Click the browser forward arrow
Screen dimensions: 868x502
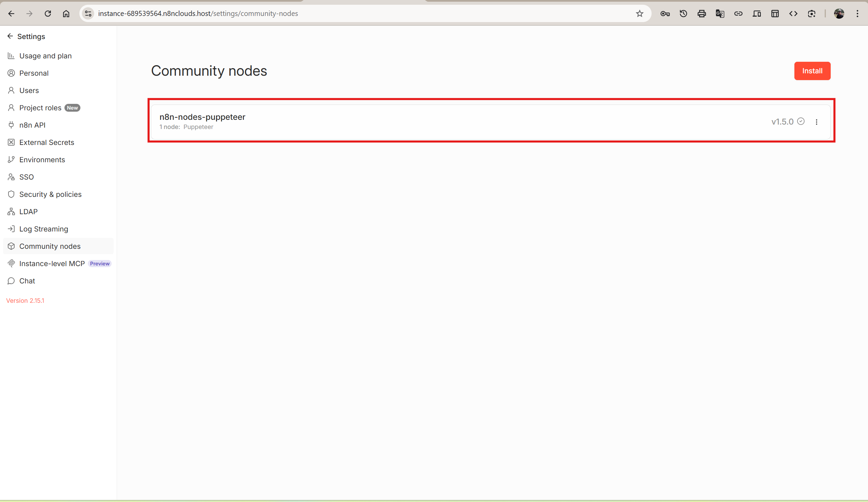(29, 14)
